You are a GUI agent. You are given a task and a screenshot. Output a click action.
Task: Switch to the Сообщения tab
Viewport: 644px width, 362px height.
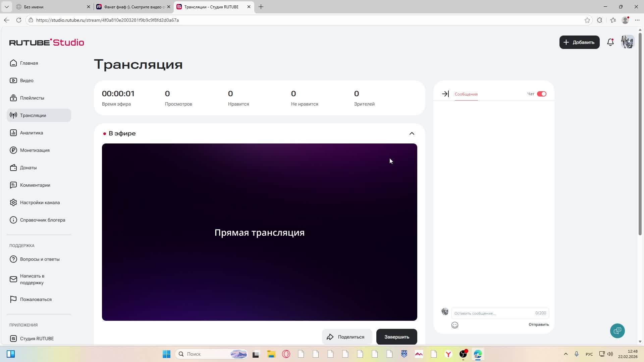point(466,94)
